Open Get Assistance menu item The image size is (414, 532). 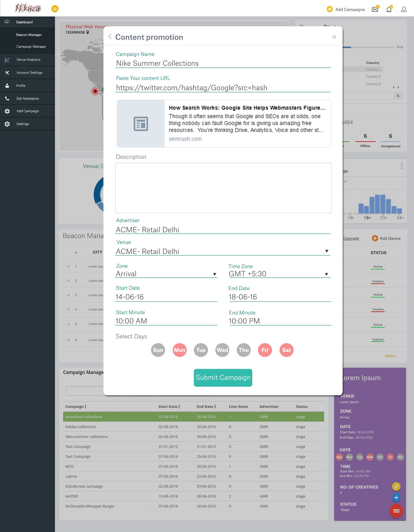click(x=27, y=98)
